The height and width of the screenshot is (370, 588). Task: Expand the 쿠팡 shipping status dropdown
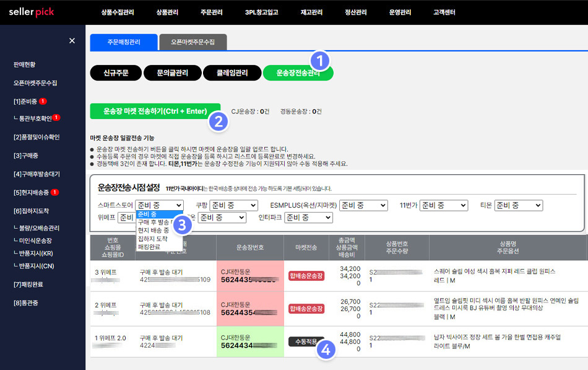tap(234, 205)
